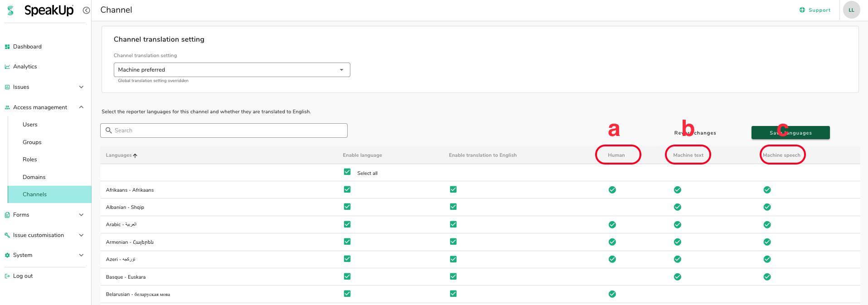Screen dimensions: 868x305
Task: Click the Enable translation to English header
Action: 483,155
